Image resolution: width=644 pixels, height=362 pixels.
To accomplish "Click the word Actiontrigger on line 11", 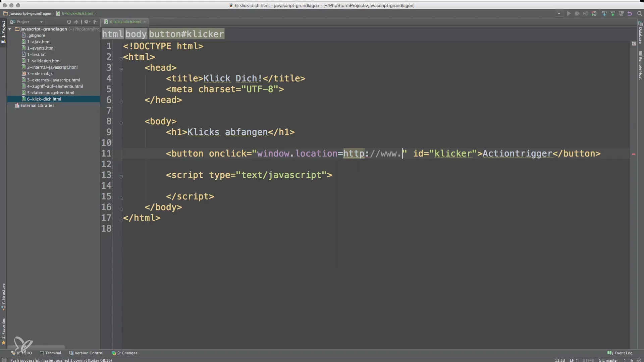I will (517, 154).
